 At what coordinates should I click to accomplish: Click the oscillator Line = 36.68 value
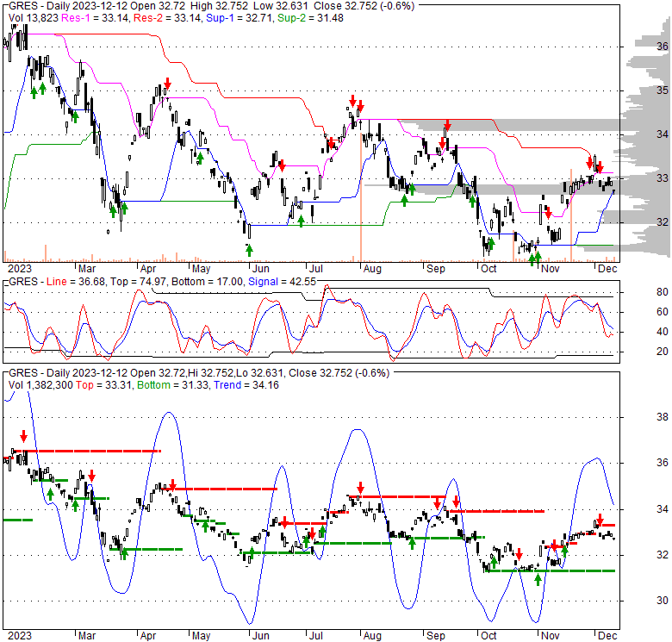[x=77, y=282]
